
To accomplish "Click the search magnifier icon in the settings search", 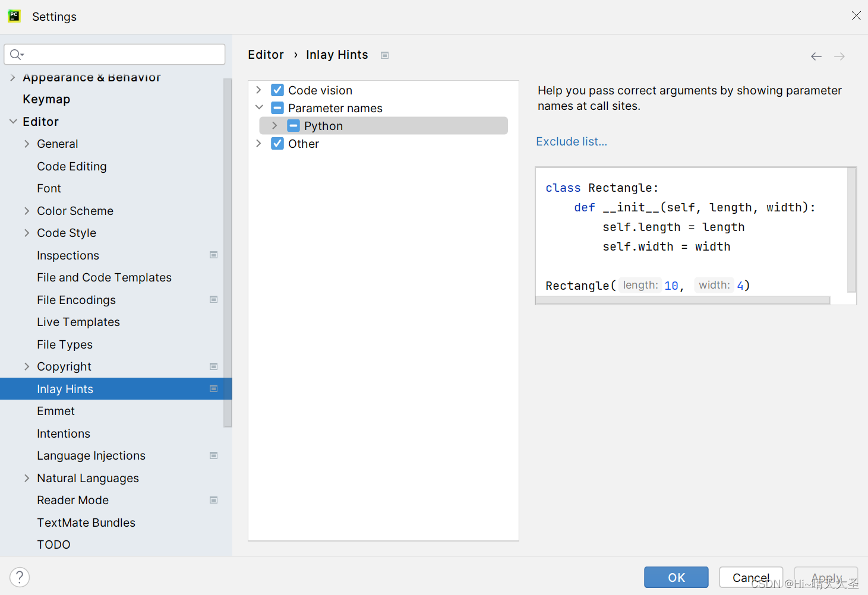I will pos(17,55).
